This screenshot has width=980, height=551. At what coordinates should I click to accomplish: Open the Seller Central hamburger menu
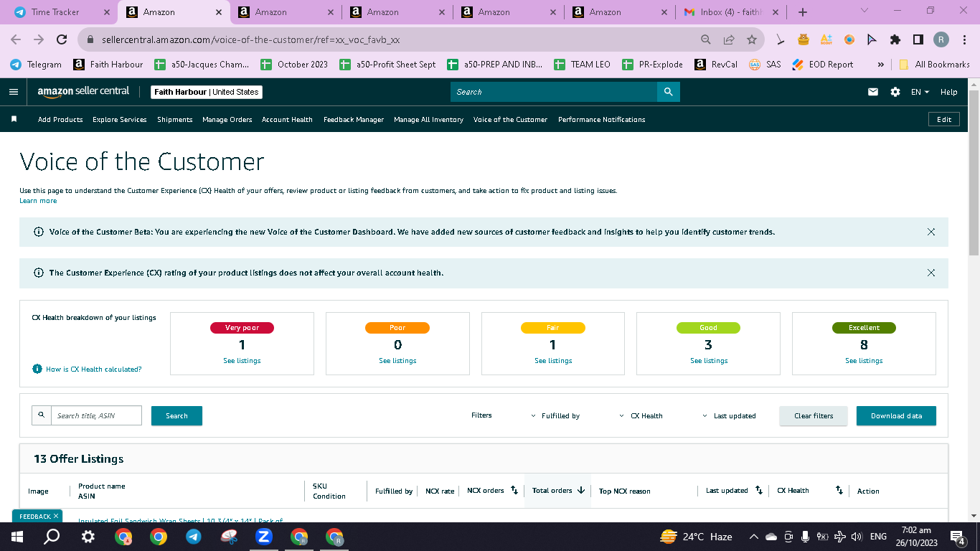point(13,92)
